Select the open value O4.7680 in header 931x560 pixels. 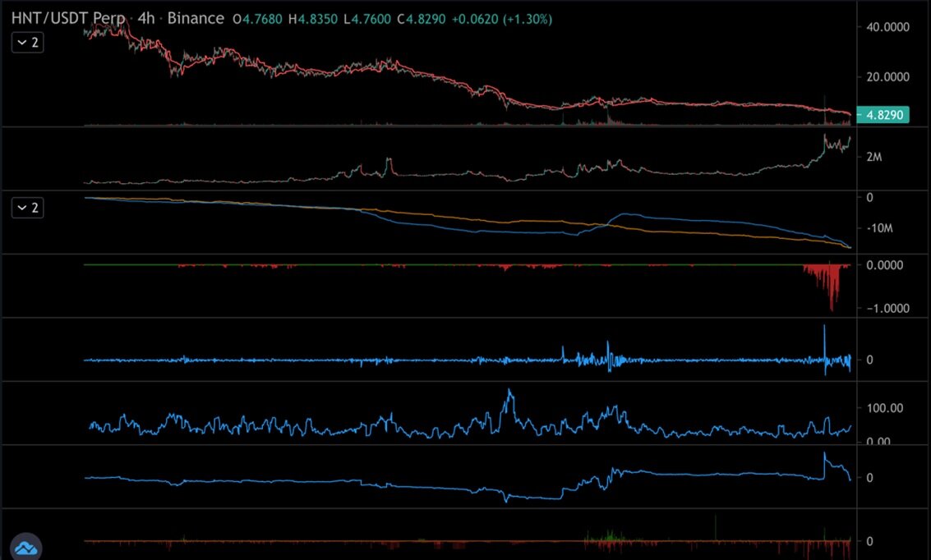pyautogui.click(x=258, y=18)
